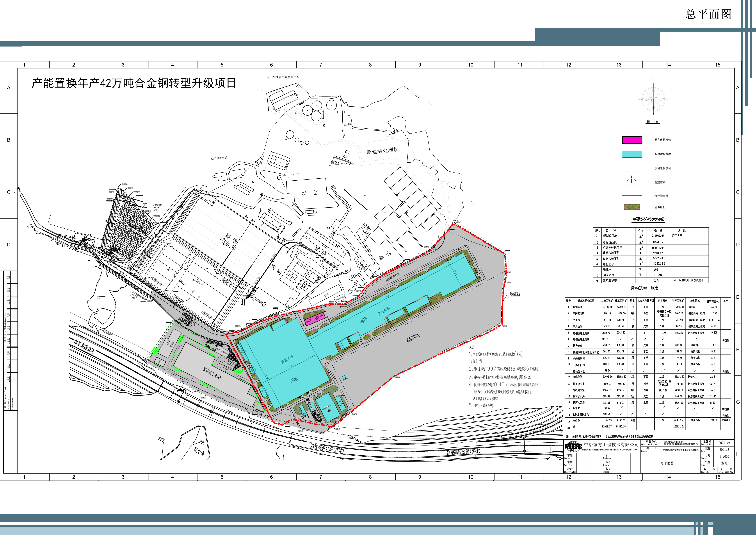Click the 预留用地 reserved land label
The height and width of the screenshot is (535, 756).
pos(413,338)
